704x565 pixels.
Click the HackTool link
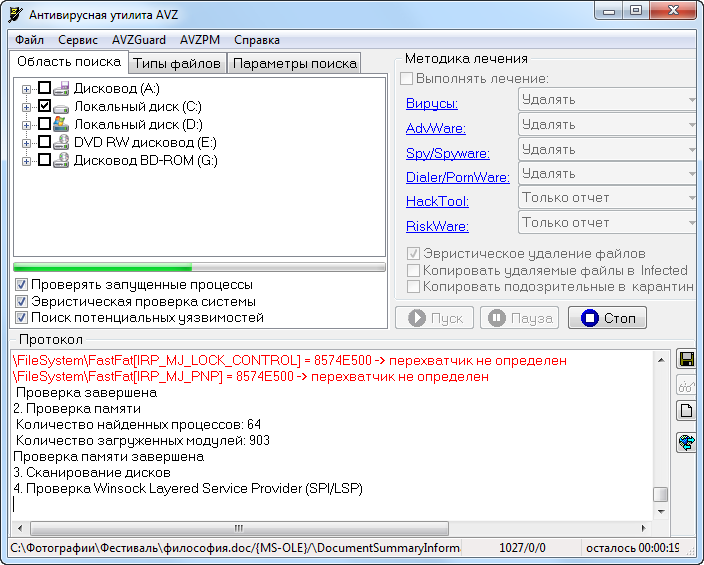pos(437,202)
